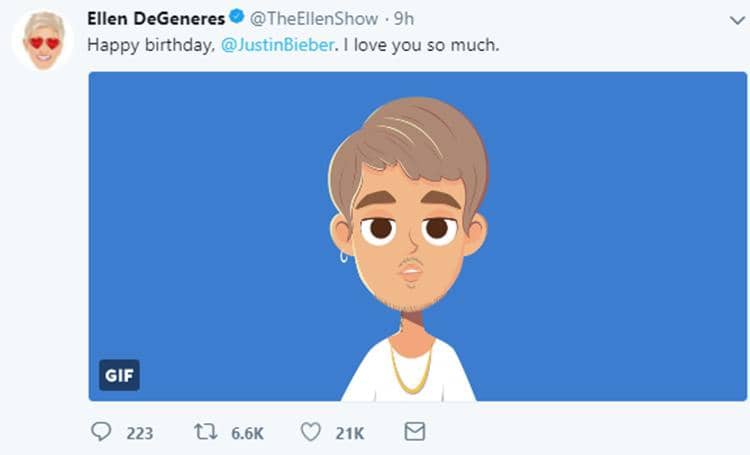The image size is (750, 455).
Task: Click the GIF label badge
Action: coord(118,375)
